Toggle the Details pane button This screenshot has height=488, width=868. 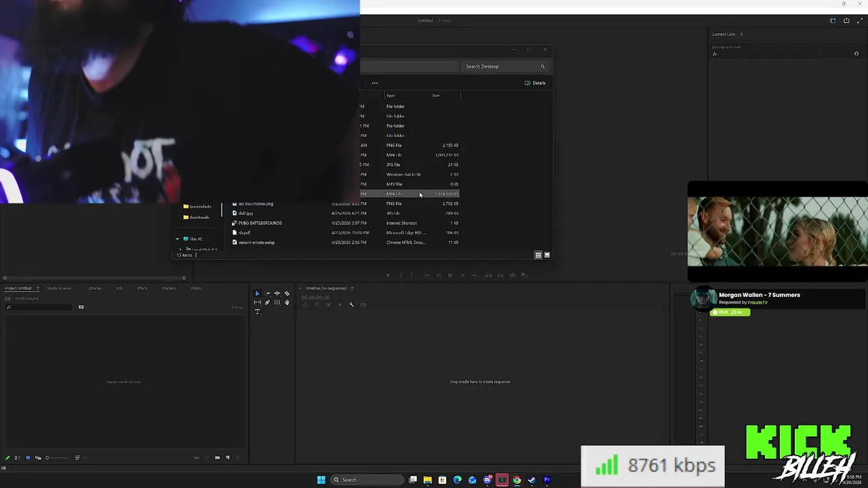tap(535, 83)
